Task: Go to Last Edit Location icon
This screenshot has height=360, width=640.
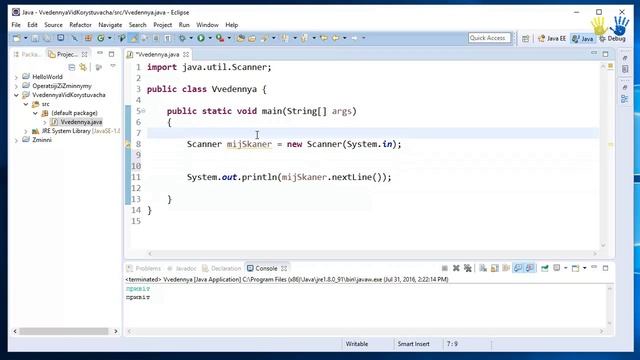Action: 324,38
